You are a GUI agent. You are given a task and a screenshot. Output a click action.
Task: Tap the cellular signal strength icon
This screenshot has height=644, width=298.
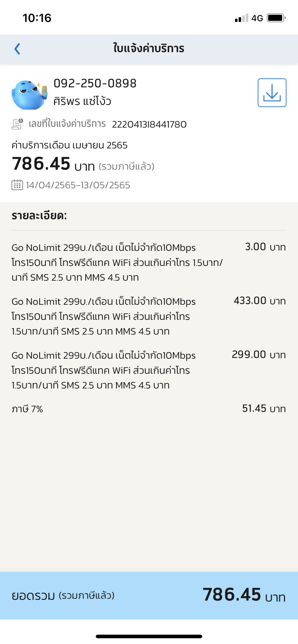pyautogui.click(x=241, y=18)
